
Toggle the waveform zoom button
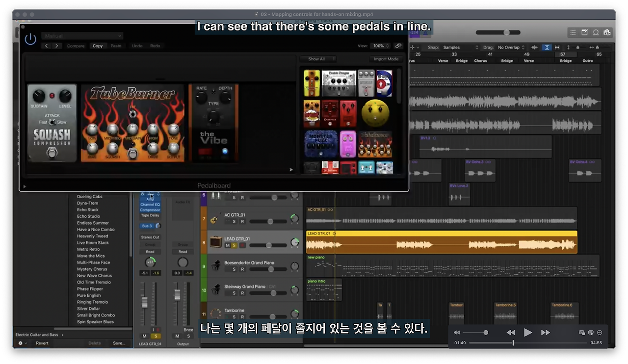click(x=535, y=48)
